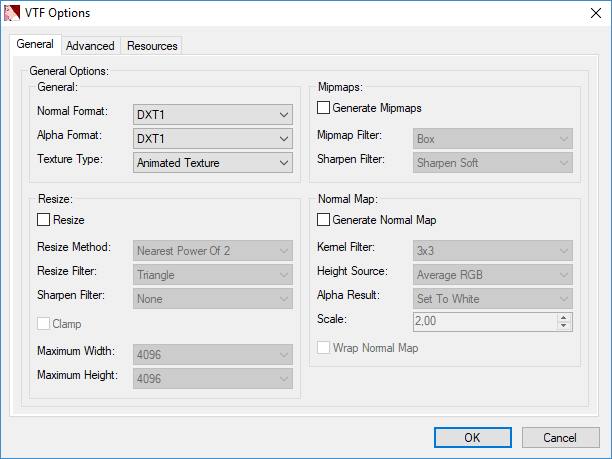This screenshot has width=612, height=459.
Task: Close the VTF Options dialog
Action: coord(588,13)
